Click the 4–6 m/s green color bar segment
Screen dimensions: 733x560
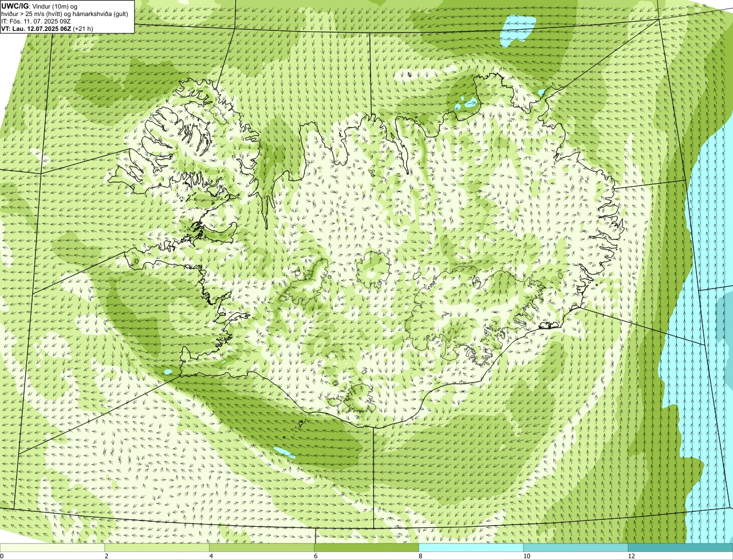pos(262,547)
